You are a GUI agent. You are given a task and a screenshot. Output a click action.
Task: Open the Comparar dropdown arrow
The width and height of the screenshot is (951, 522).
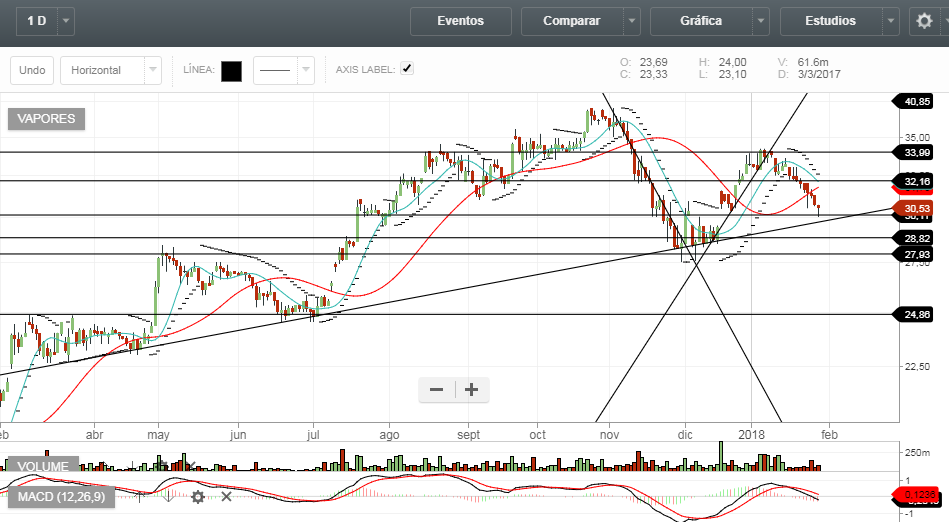[632, 21]
